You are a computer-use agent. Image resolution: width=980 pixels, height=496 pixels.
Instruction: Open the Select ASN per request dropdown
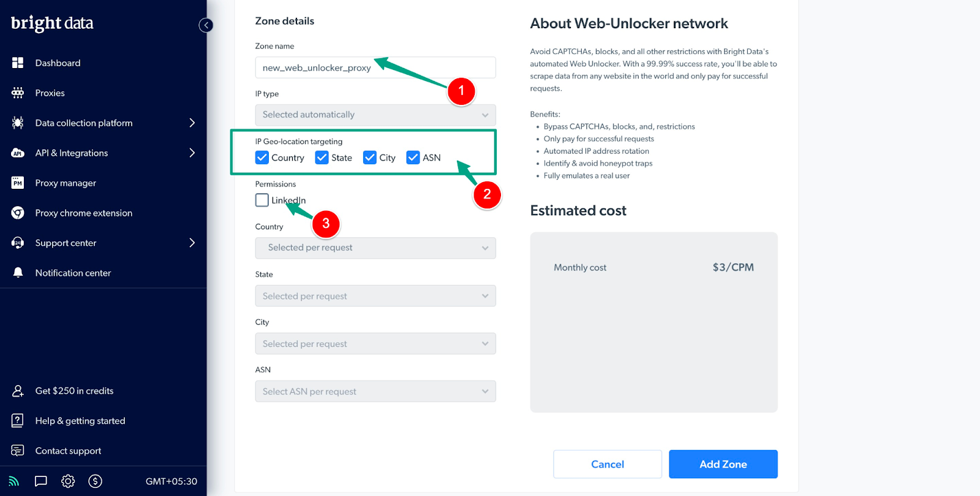point(375,391)
